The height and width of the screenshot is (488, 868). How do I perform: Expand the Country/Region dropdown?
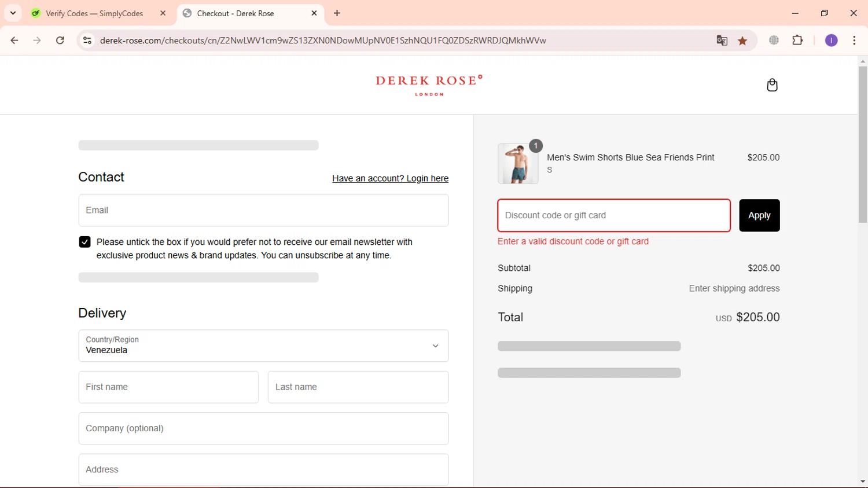pyautogui.click(x=263, y=346)
